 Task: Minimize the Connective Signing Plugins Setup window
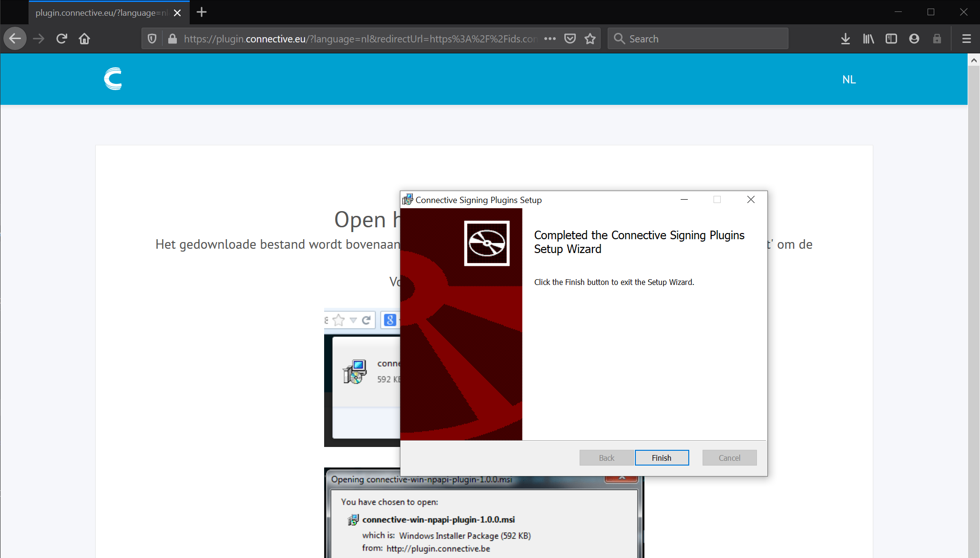click(x=684, y=200)
